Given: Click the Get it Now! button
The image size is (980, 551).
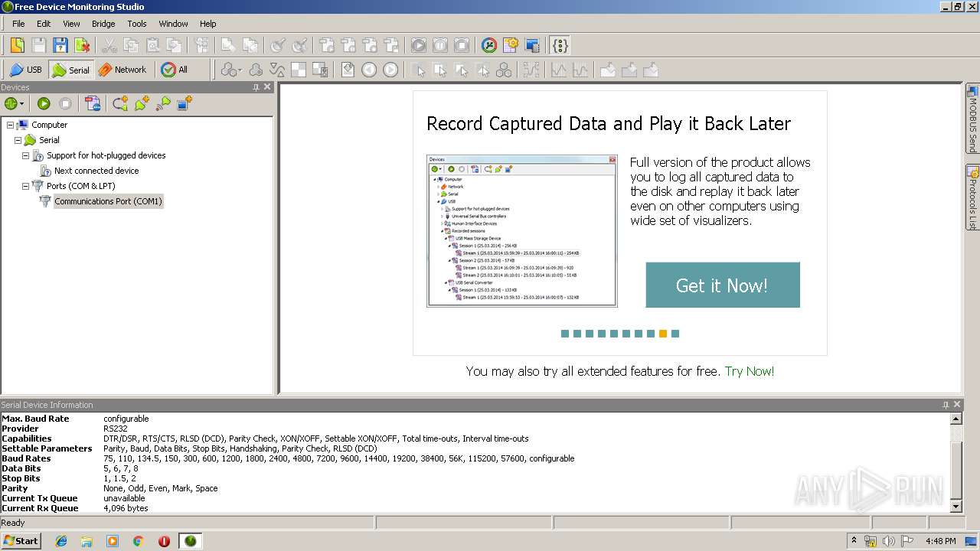Looking at the screenshot, I should 723,285.
